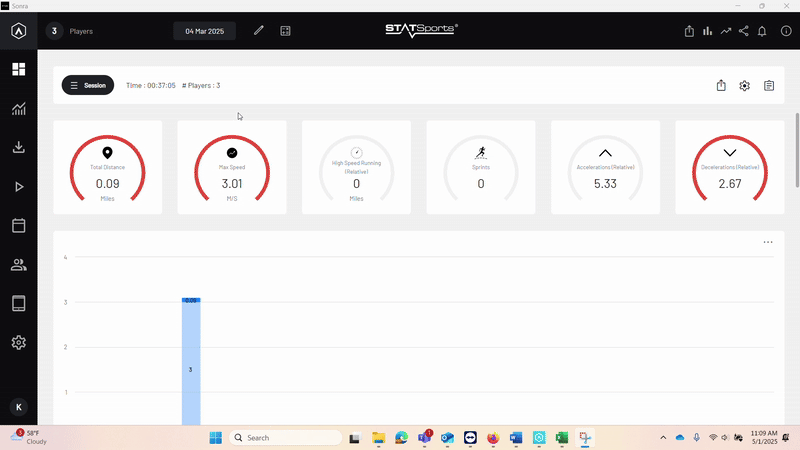Open notifications bell icon
This screenshot has width=800, height=450.
coord(762,31)
